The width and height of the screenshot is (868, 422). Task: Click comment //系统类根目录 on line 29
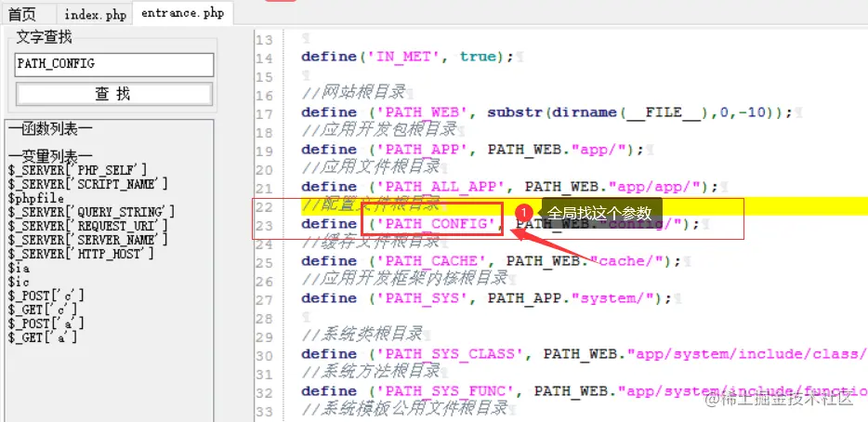(x=362, y=334)
